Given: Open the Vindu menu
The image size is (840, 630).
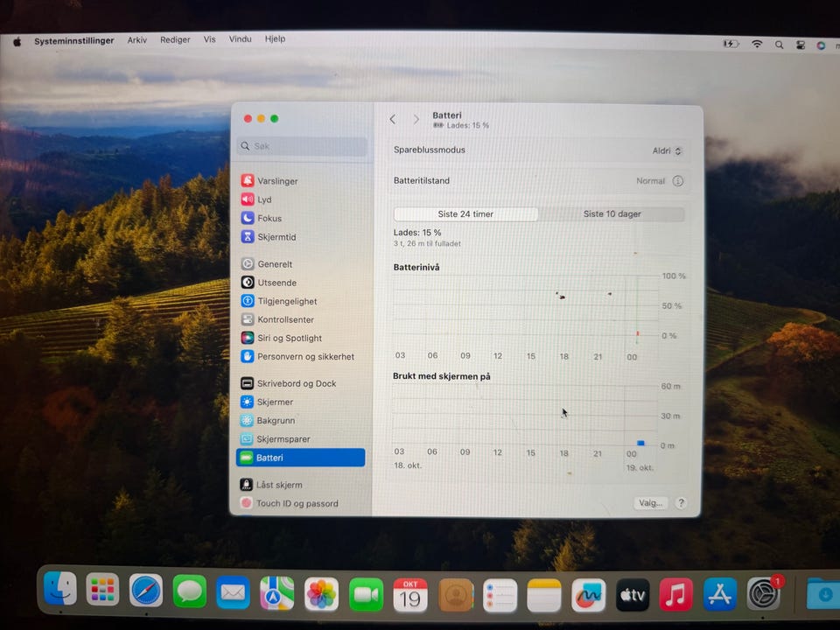Looking at the screenshot, I should click(240, 39).
